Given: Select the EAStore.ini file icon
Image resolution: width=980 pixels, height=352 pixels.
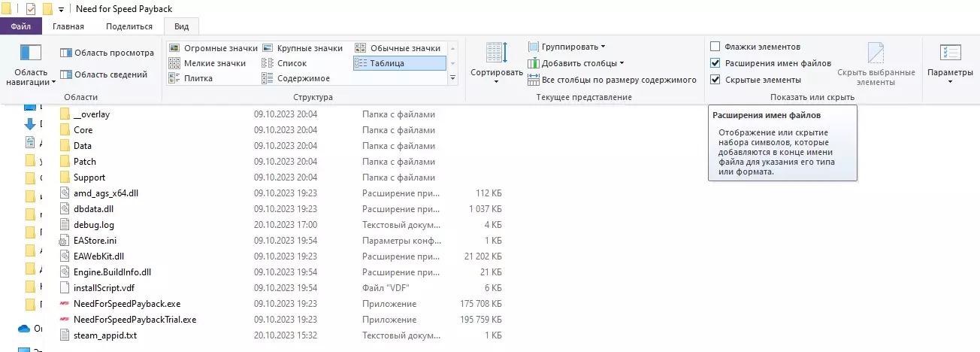Looking at the screenshot, I should pos(65,241).
